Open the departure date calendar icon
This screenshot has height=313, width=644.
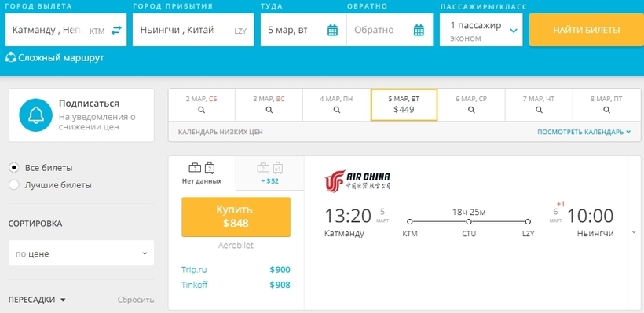point(332,30)
